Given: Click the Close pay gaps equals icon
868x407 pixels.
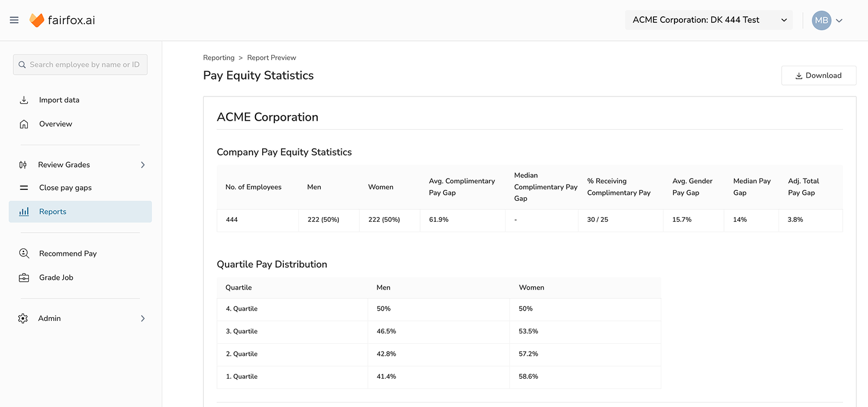Looking at the screenshot, I should pos(24,188).
